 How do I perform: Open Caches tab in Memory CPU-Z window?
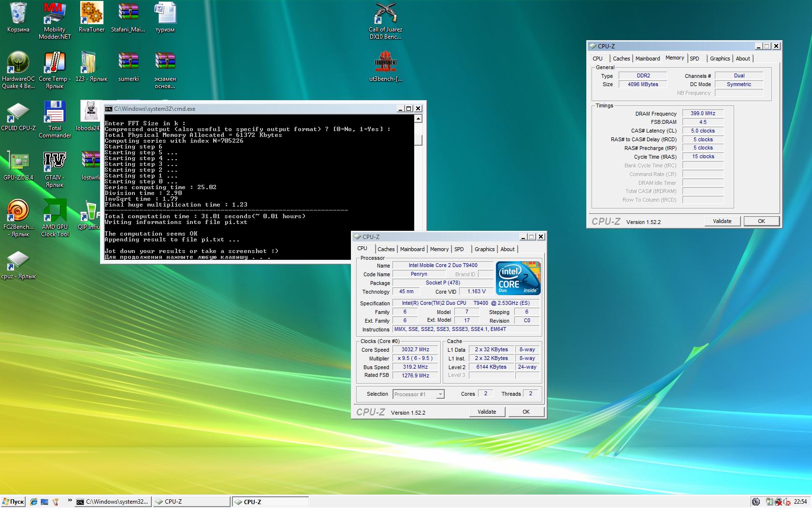(x=622, y=59)
